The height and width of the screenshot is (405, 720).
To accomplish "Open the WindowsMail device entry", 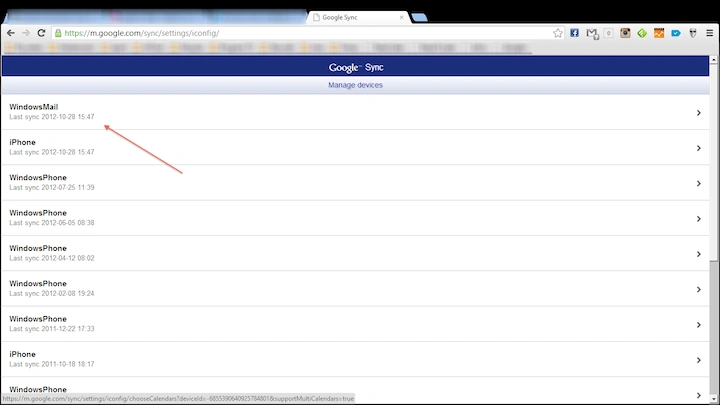I will point(355,112).
